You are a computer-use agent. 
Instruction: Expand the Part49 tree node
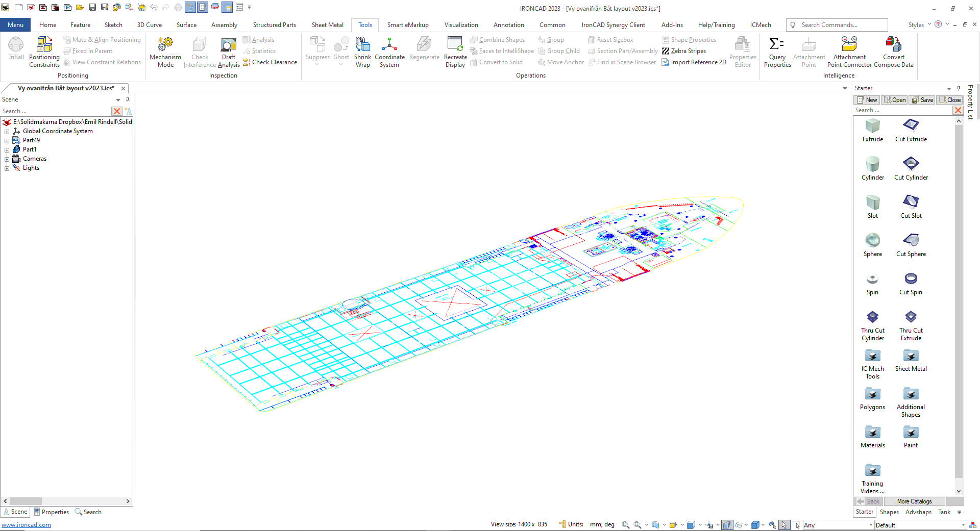[x=7, y=140]
